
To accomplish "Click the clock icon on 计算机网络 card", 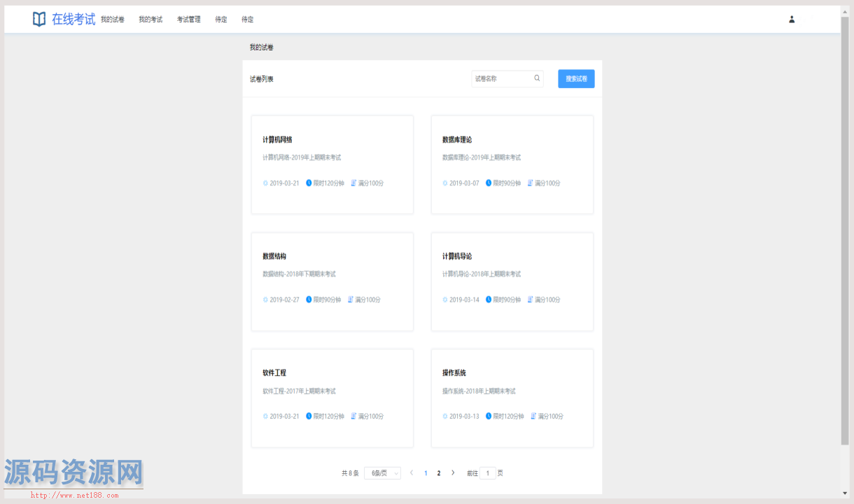I will click(309, 183).
